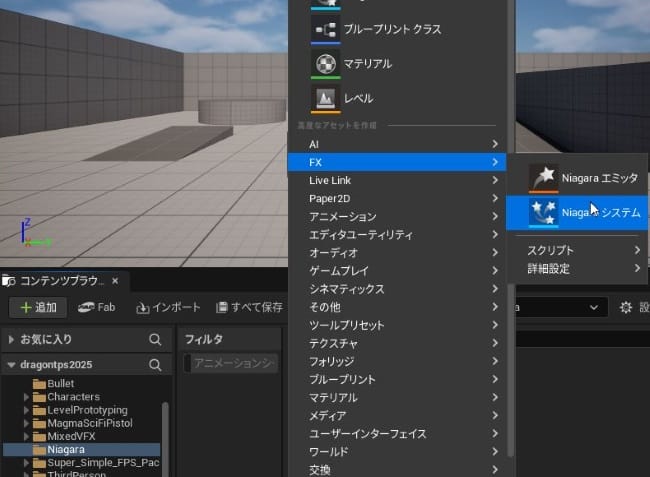
Task: Open the ワールド submenu
Action: [397, 452]
